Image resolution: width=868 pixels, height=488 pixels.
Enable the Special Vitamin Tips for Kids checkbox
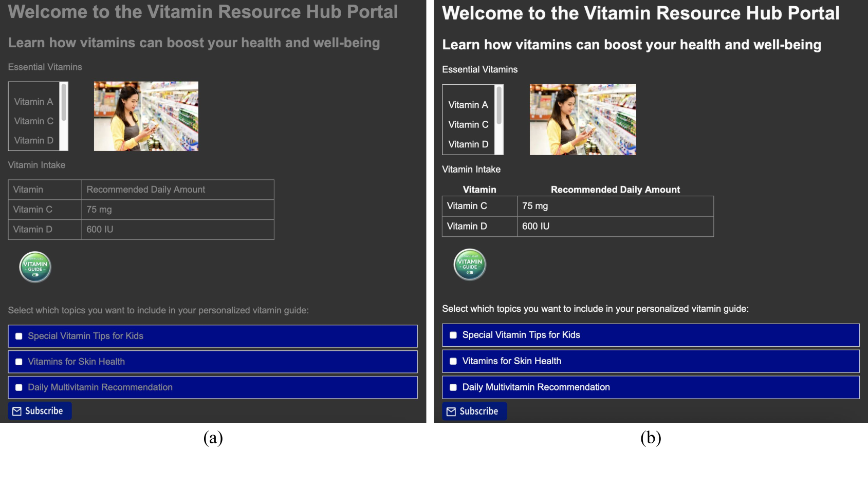click(19, 336)
